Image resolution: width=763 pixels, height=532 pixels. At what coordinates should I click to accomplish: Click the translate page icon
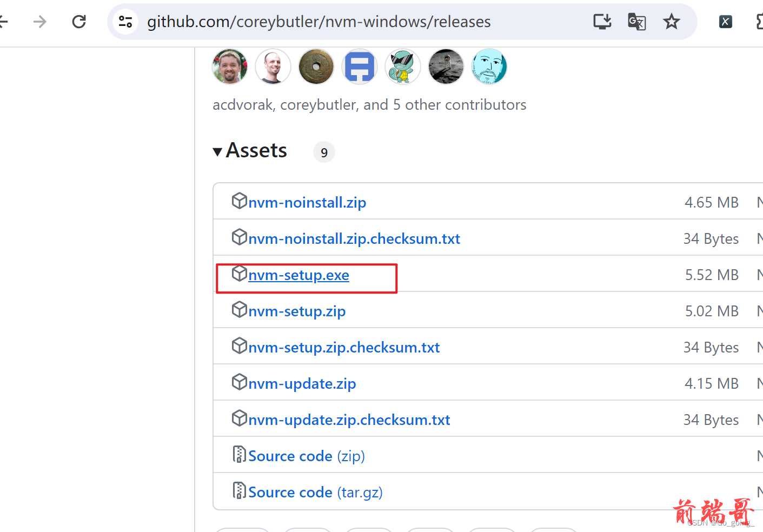click(636, 22)
